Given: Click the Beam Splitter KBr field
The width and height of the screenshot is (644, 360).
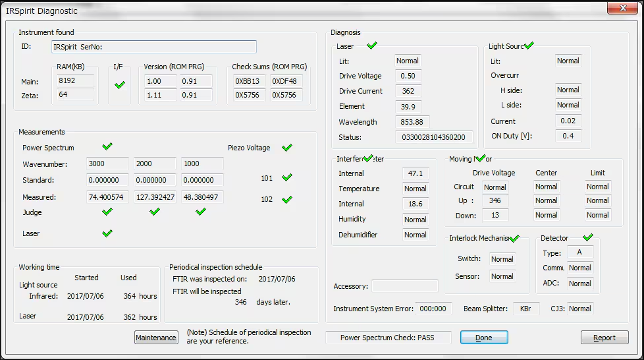Looking at the screenshot, I should coord(526,309).
